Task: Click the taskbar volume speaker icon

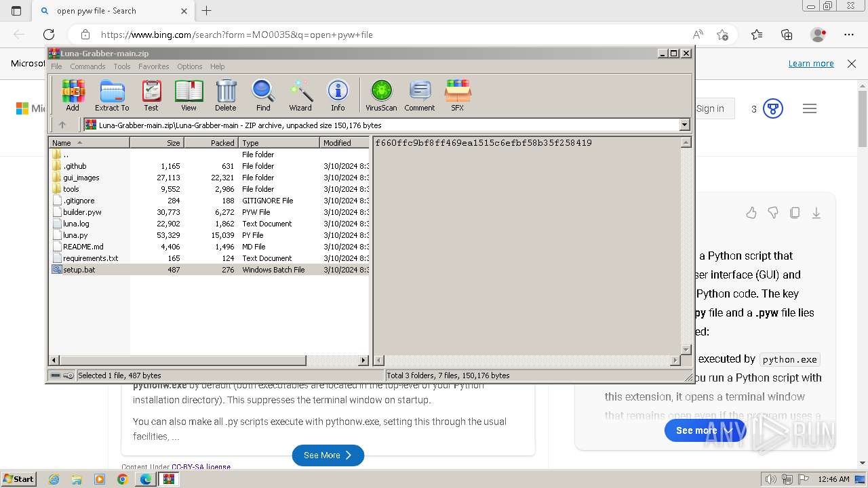Action: coord(771,479)
